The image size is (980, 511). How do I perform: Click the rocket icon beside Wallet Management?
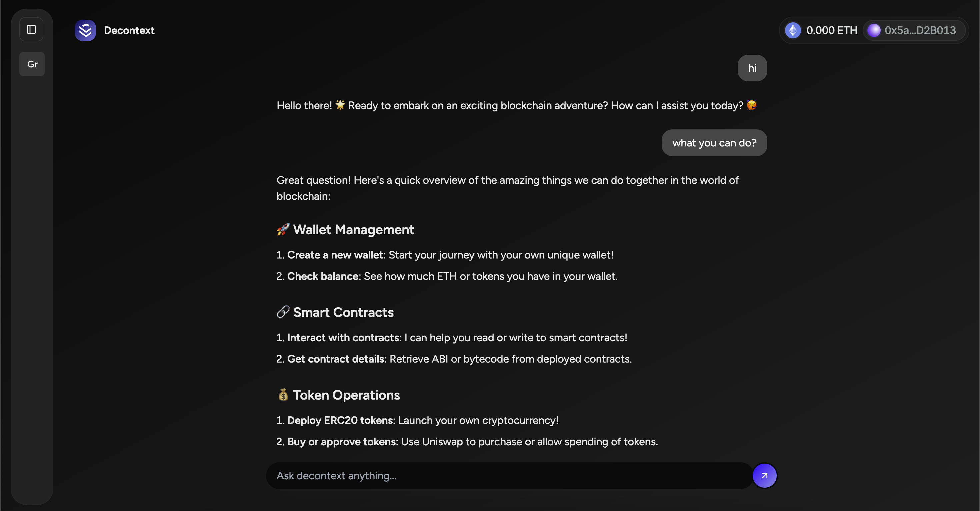coord(283,229)
